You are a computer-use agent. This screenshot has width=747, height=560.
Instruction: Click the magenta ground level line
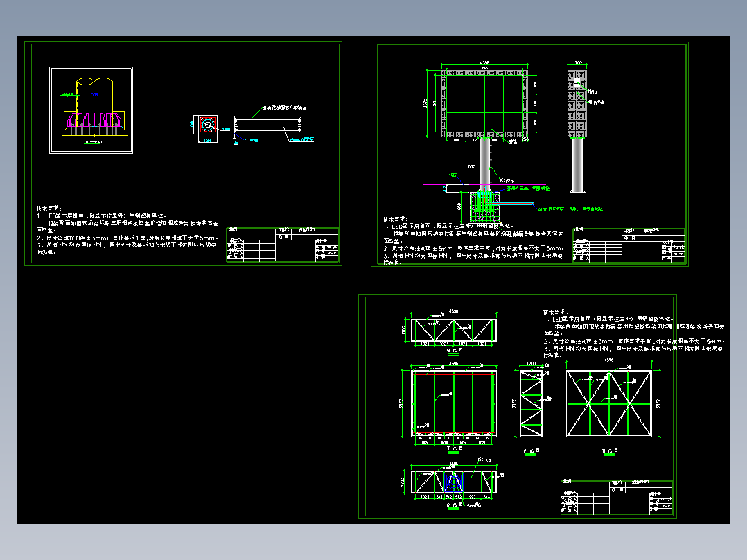(x=484, y=185)
